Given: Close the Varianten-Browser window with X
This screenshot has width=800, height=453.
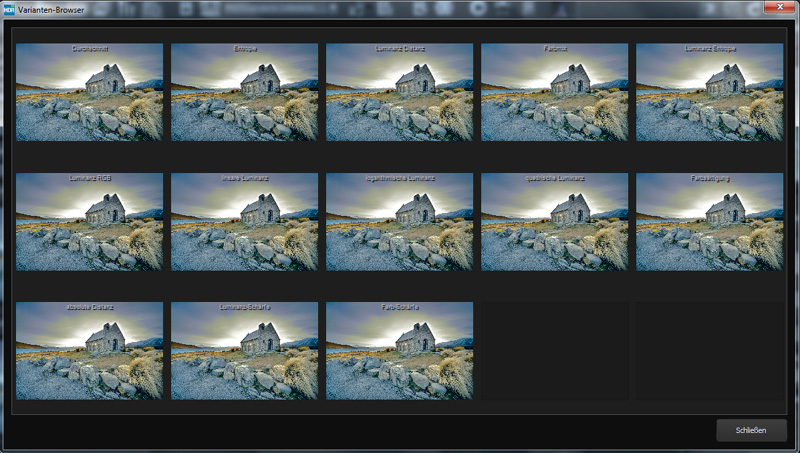Looking at the screenshot, I should coord(770,7).
